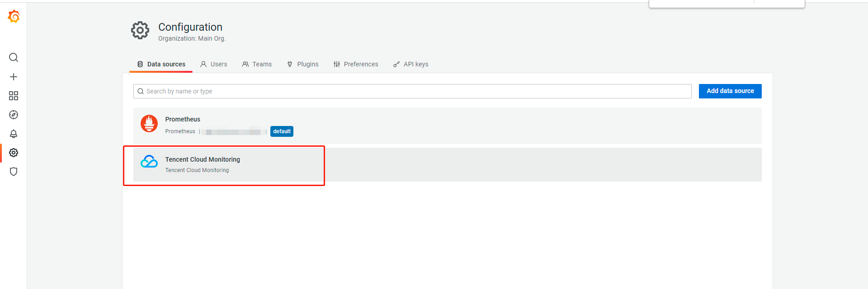The image size is (868, 289).
Task: Open the Dashboards grid icon
Action: pyautogui.click(x=14, y=96)
